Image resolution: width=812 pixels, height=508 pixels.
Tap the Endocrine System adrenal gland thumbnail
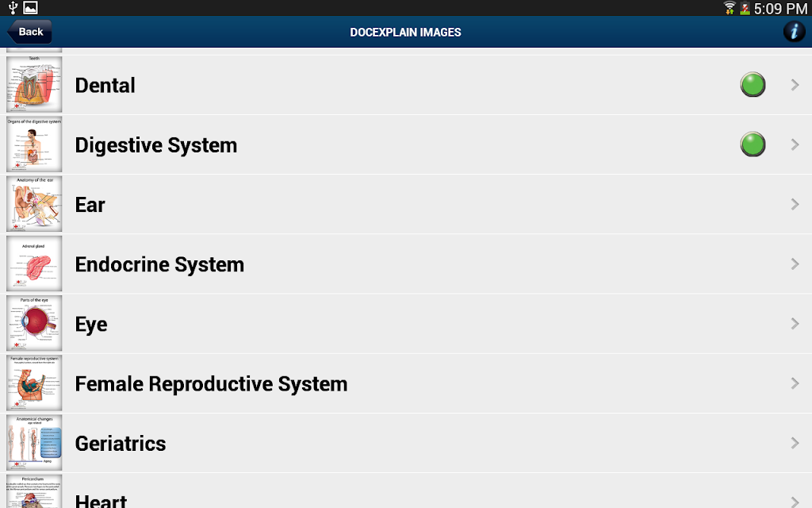pyautogui.click(x=34, y=264)
